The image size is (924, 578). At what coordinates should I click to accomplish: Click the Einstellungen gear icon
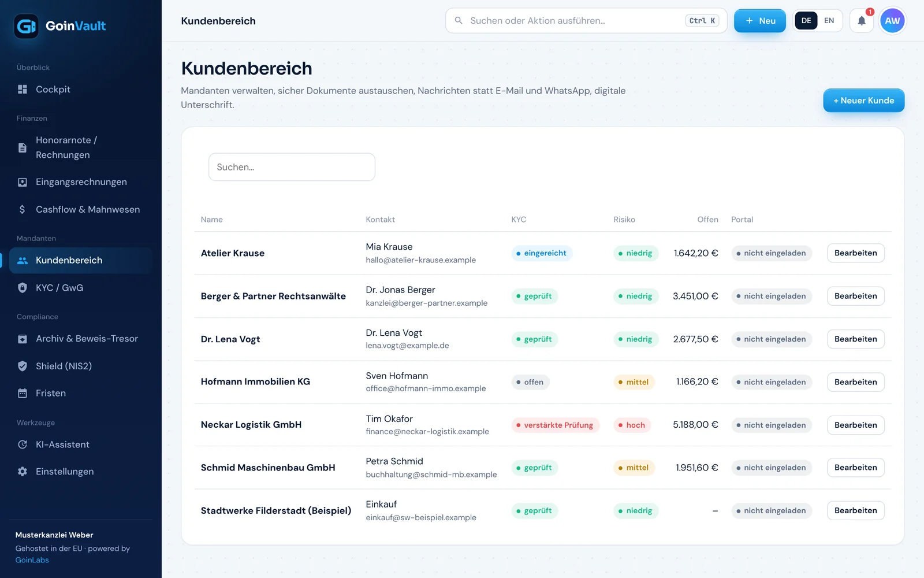click(x=23, y=472)
